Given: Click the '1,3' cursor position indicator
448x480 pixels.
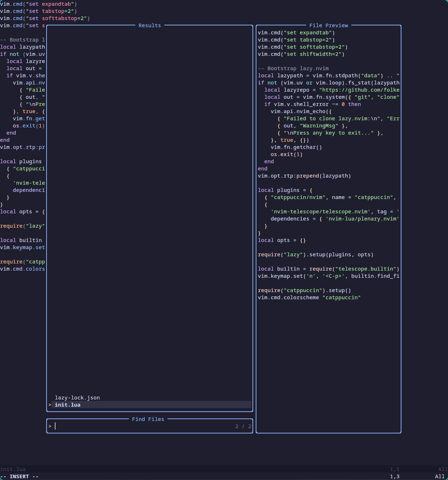Looking at the screenshot, I should tap(395, 476).
